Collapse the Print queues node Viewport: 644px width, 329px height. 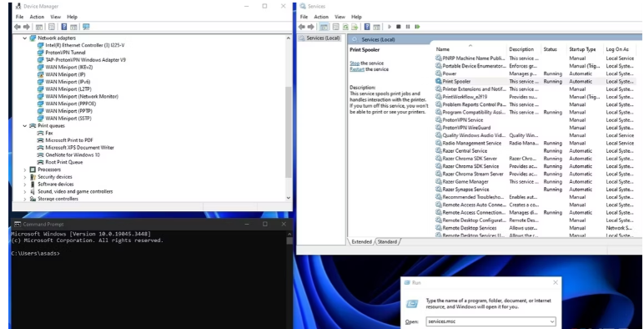click(x=25, y=126)
